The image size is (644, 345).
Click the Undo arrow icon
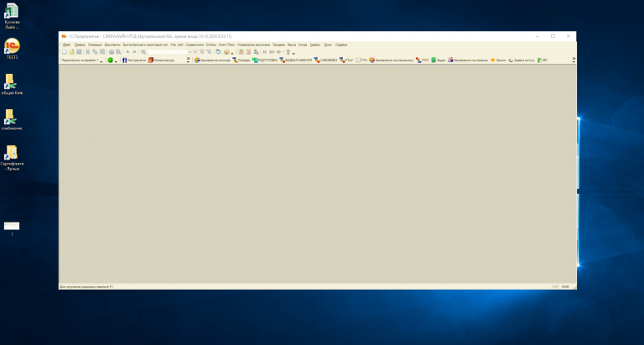127,52
